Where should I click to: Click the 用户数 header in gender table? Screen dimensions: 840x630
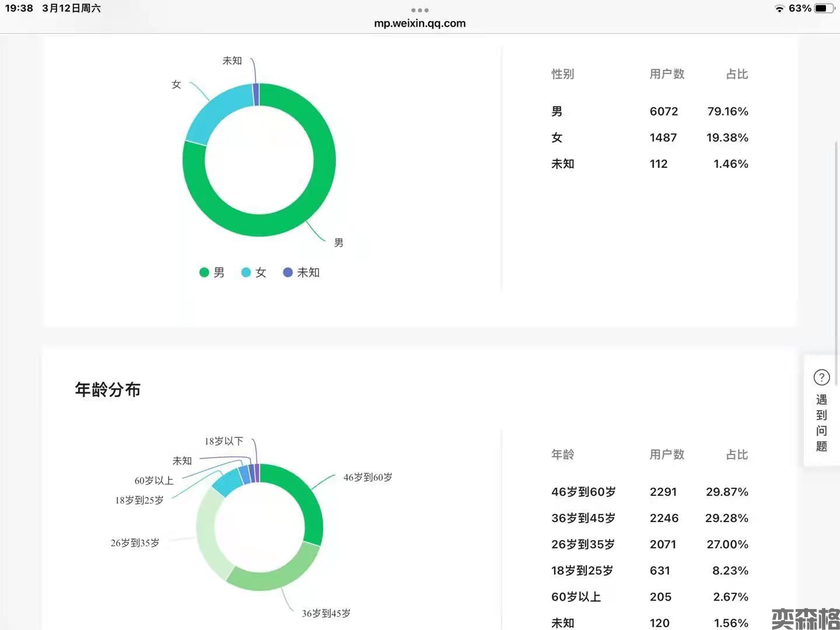tap(667, 74)
